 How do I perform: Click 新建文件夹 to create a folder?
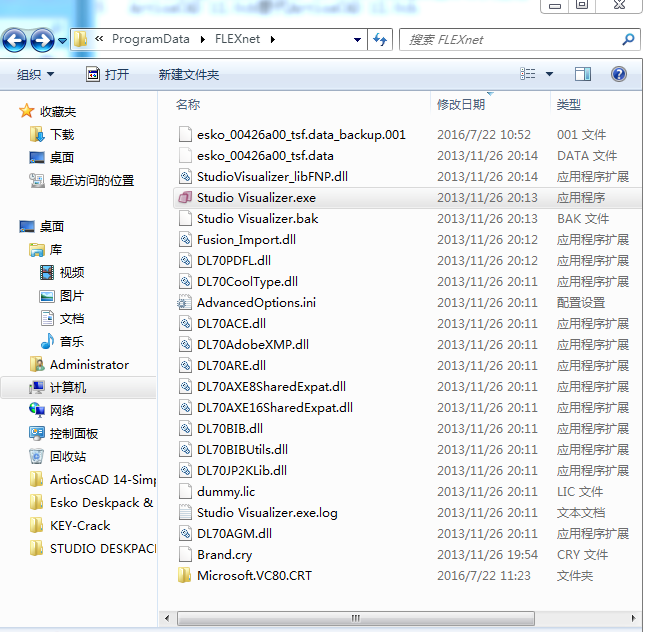(188, 75)
